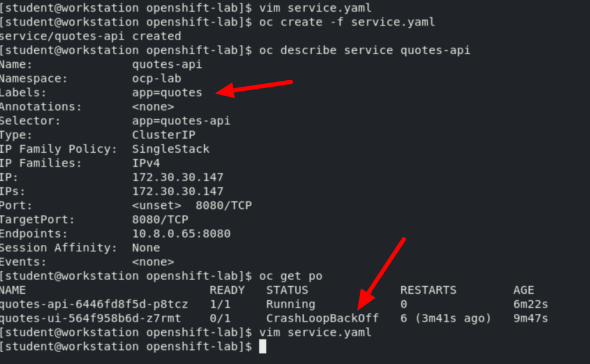Image resolution: width=590 pixels, height=364 pixels.
Task: Click the TargetPort value 8080/TCP
Action: click(x=160, y=219)
